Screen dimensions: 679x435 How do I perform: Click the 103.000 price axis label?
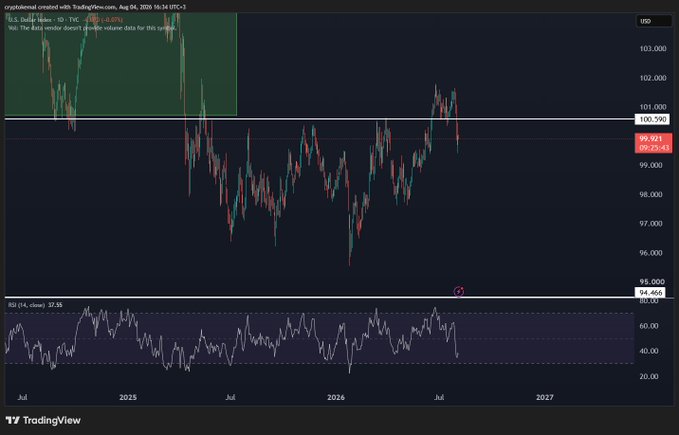coord(653,48)
